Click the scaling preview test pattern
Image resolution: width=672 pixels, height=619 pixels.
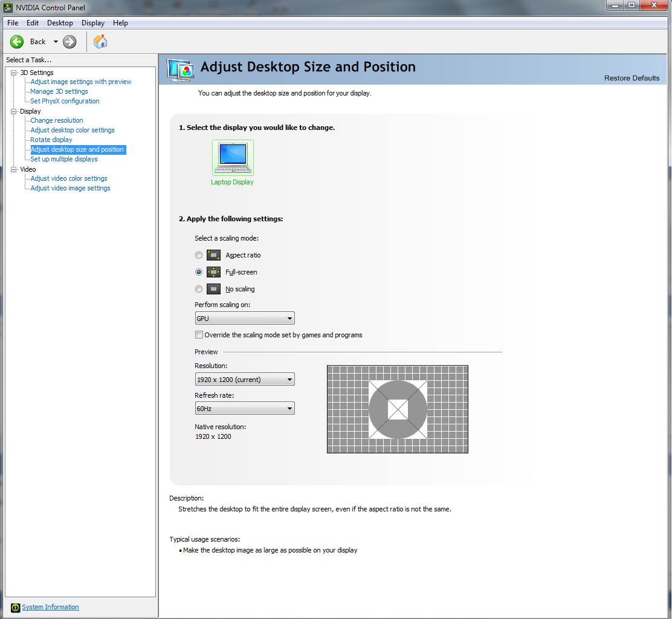[x=397, y=409]
